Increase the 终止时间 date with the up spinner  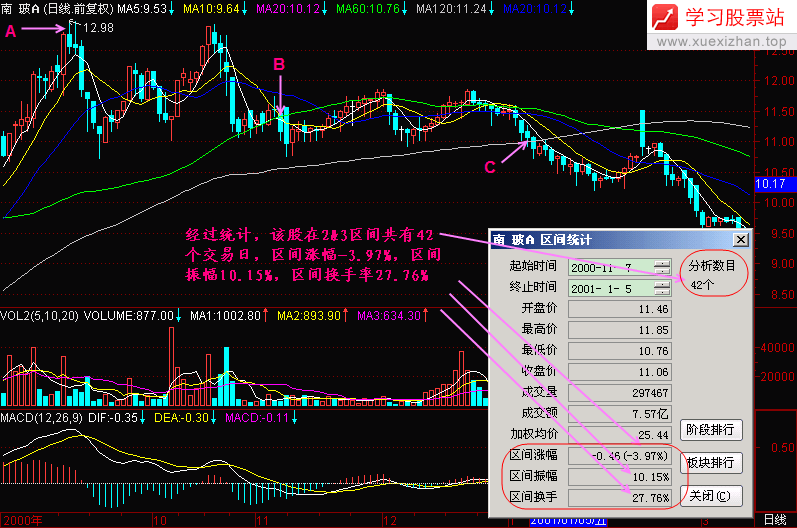(662, 284)
